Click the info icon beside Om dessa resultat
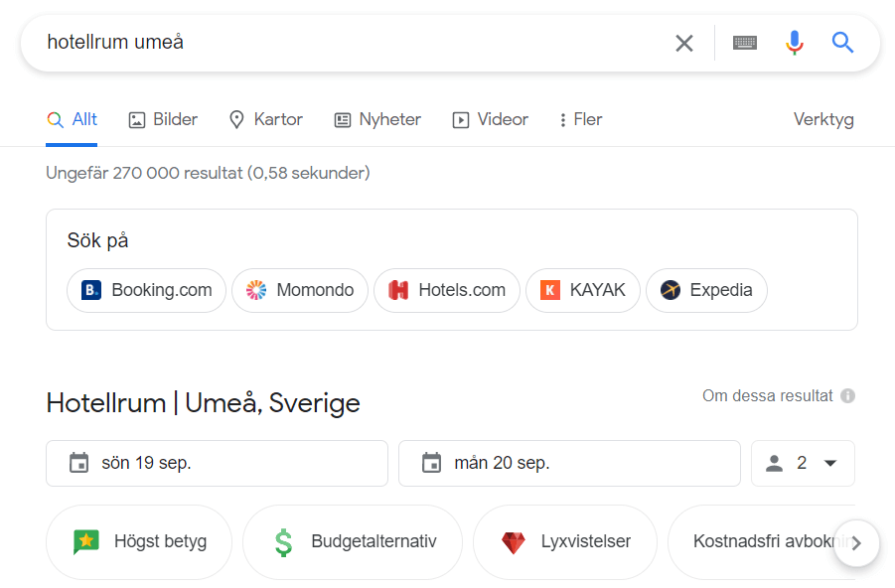Image resolution: width=895 pixels, height=588 pixels. point(847,396)
